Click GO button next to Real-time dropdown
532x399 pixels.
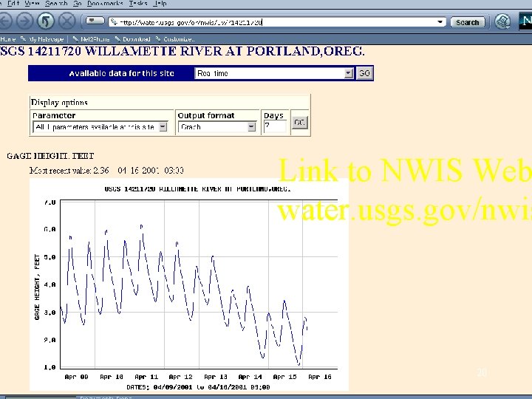364,73
